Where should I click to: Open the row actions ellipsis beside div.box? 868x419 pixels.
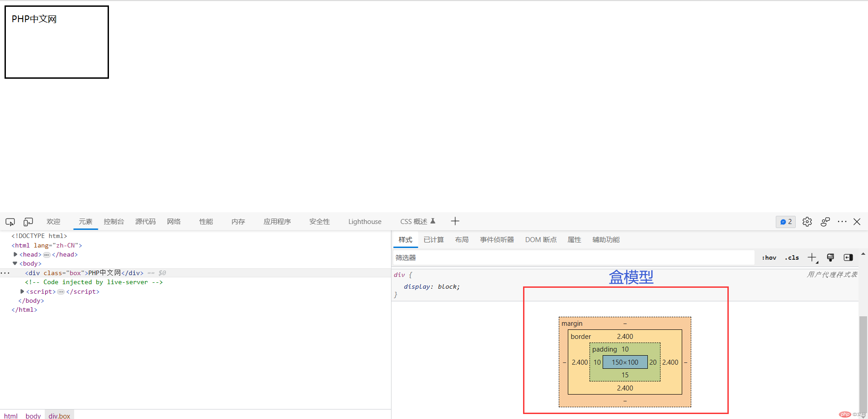click(5, 273)
